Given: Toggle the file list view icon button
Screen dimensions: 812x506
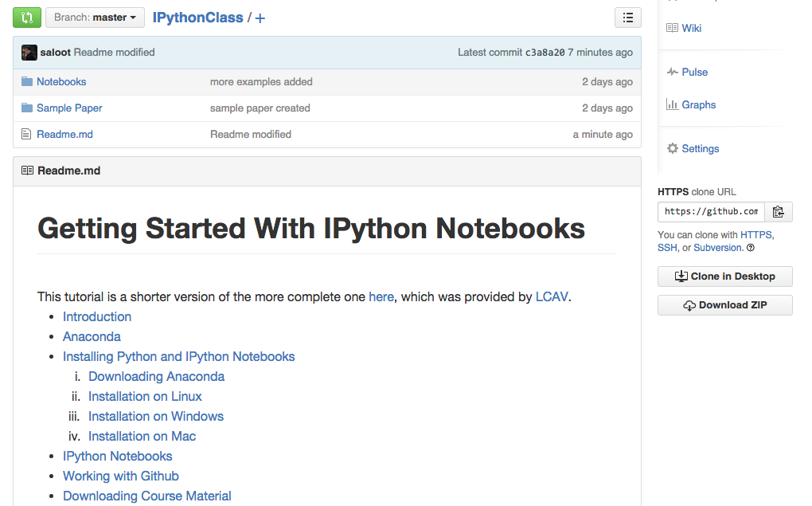Looking at the screenshot, I should [627, 18].
